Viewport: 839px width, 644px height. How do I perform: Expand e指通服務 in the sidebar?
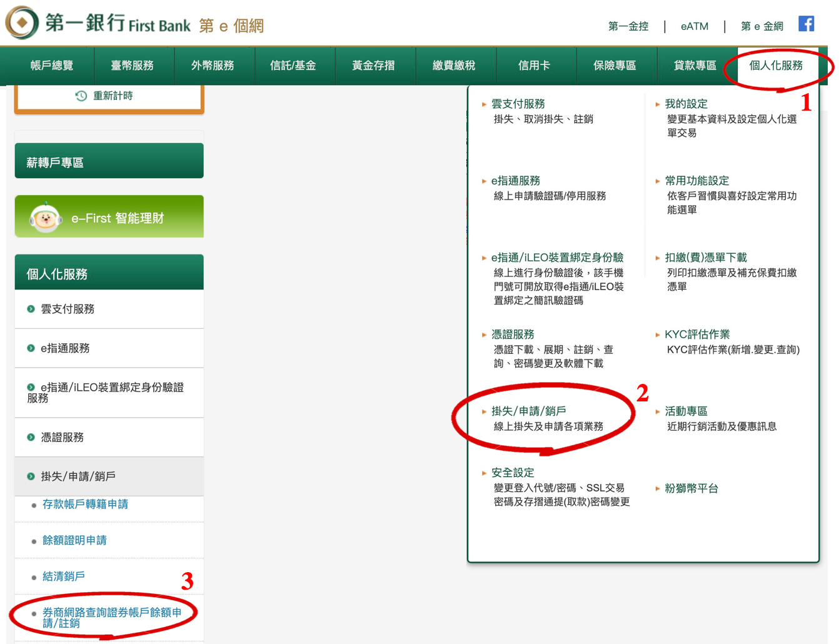[x=65, y=348]
